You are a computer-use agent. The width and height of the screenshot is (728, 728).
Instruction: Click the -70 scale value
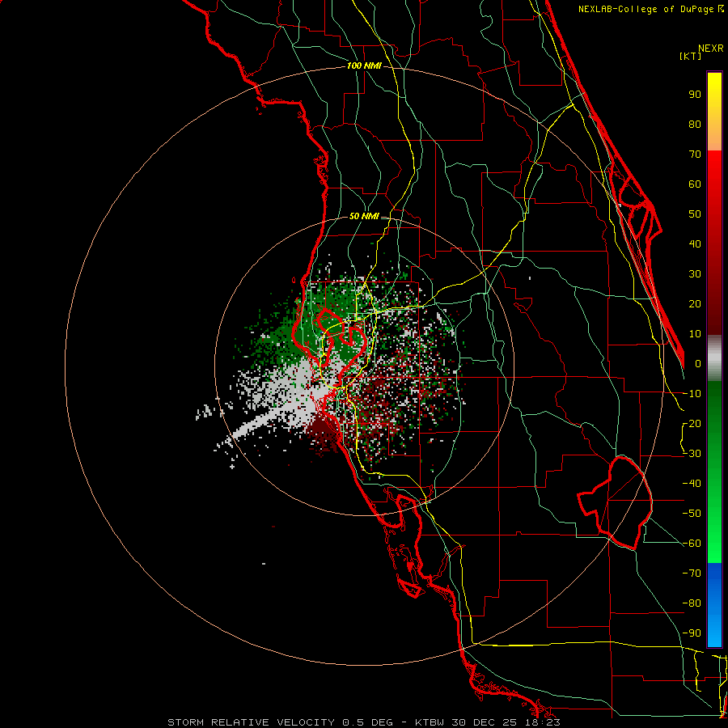(x=692, y=574)
